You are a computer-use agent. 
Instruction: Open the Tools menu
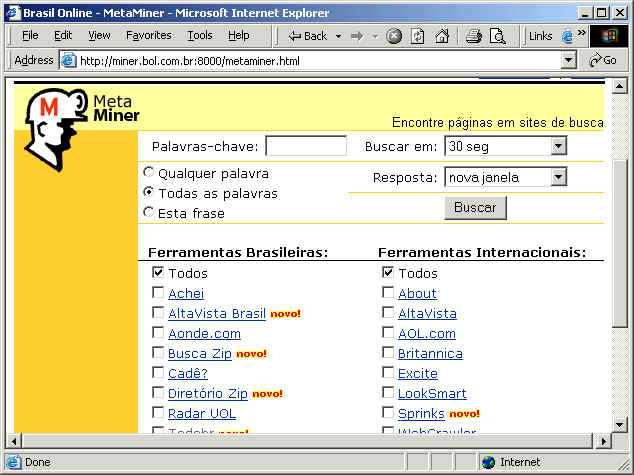point(199,35)
